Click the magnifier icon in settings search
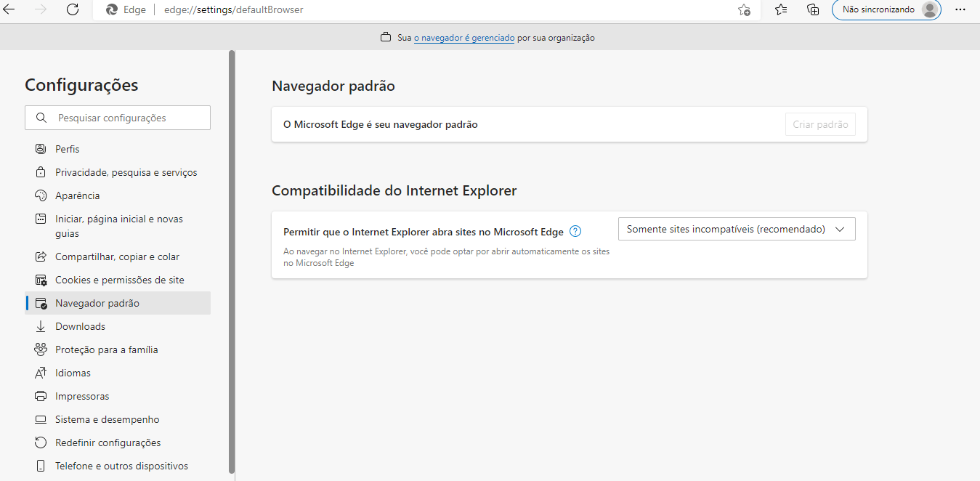This screenshot has height=481, width=980. tap(41, 118)
